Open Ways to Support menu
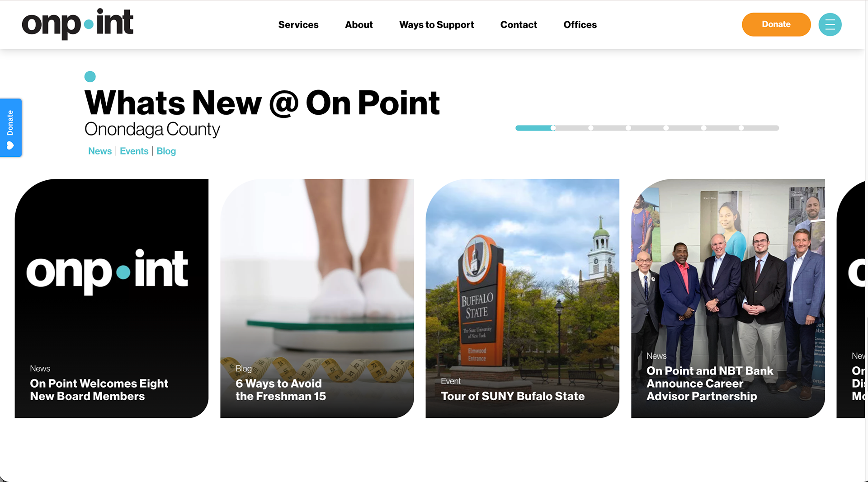The height and width of the screenshot is (482, 868). point(437,25)
